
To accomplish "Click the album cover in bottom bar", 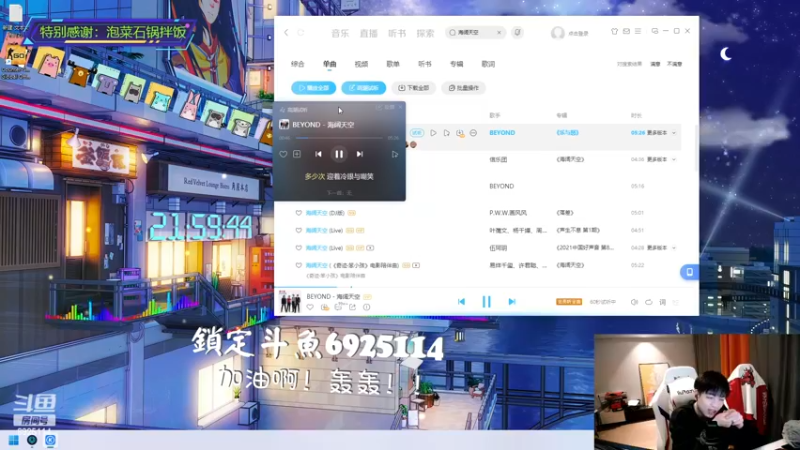I will point(290,302).
